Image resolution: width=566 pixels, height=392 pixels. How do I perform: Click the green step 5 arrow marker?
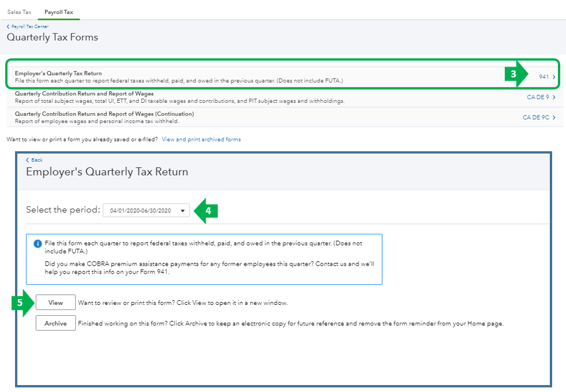23,303
